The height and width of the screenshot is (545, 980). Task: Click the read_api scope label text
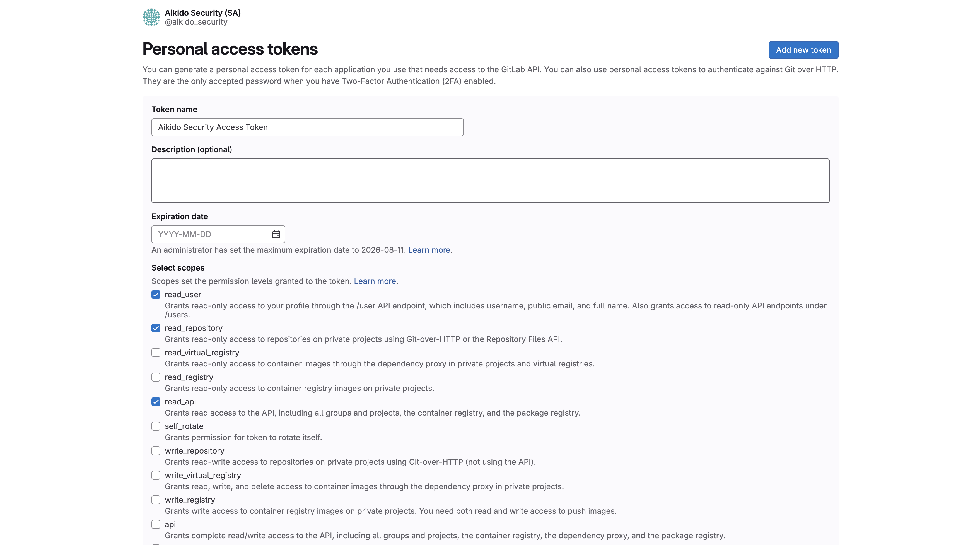(180, 402)
